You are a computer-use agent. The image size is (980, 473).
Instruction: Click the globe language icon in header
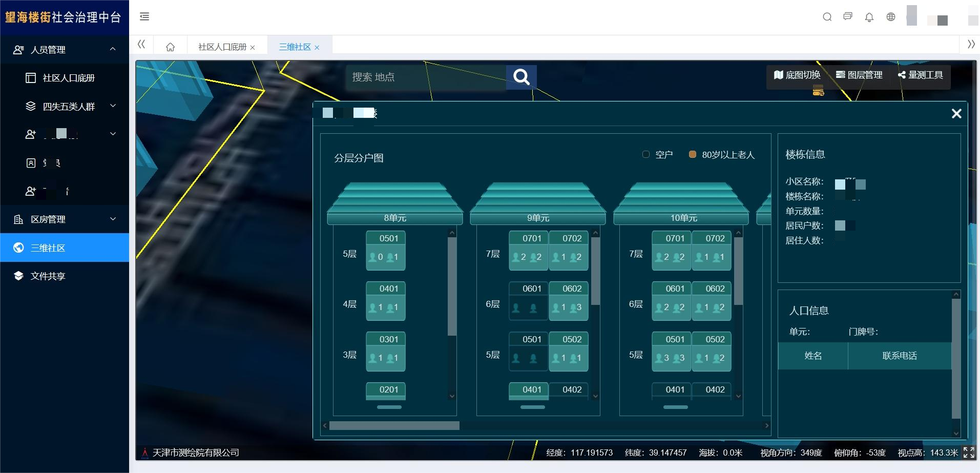coord(891,17)
